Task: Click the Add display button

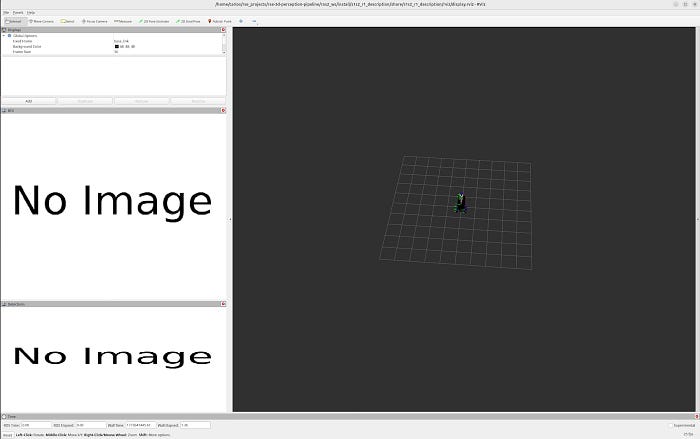Action: click(28, 101)
